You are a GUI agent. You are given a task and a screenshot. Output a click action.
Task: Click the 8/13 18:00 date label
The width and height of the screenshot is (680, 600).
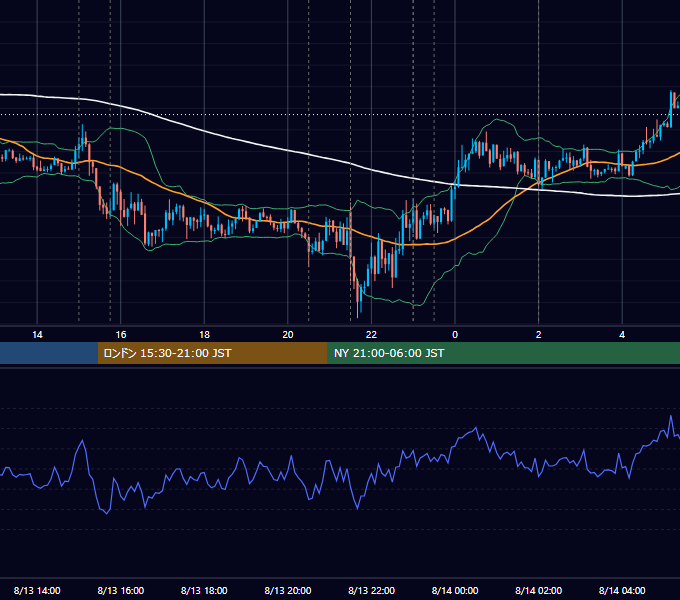204,590
